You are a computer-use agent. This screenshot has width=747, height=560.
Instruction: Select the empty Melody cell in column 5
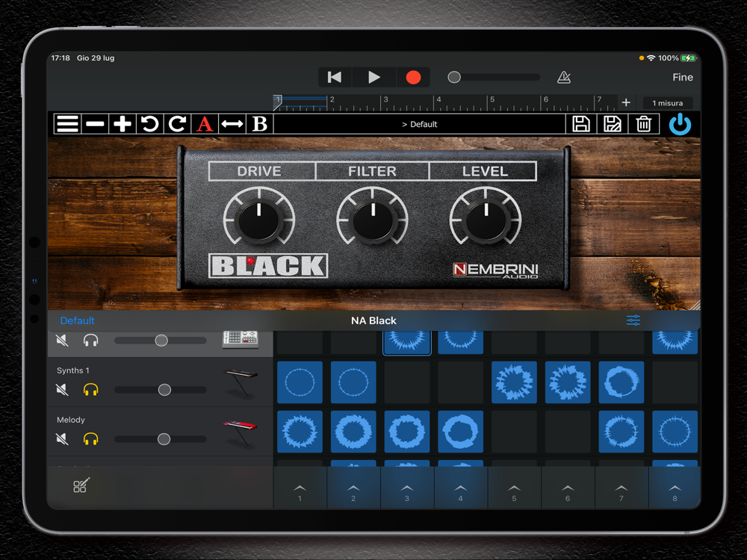[x=514, y=432]
